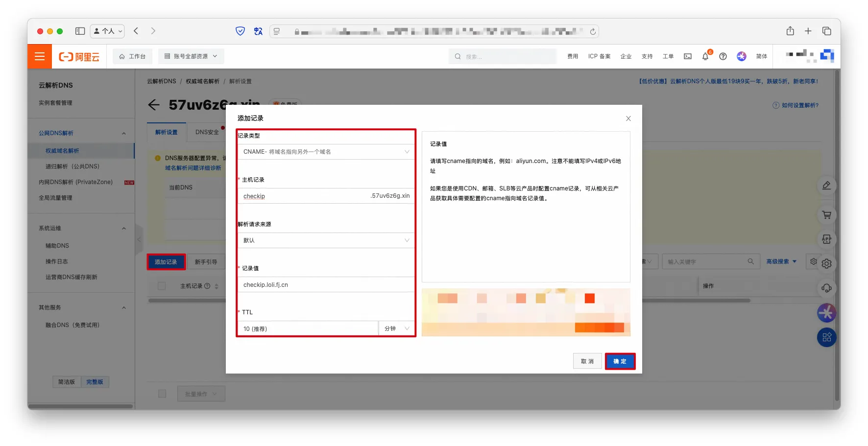Click the 记录值 input field
This screenshot has width=868, height=446.
(x=326, y=285)
